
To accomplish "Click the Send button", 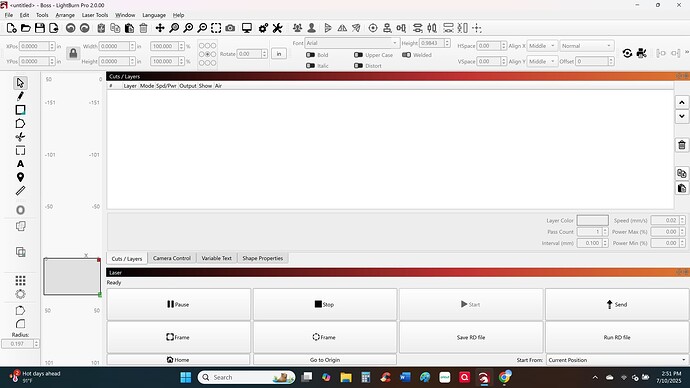I will (617, 304).
